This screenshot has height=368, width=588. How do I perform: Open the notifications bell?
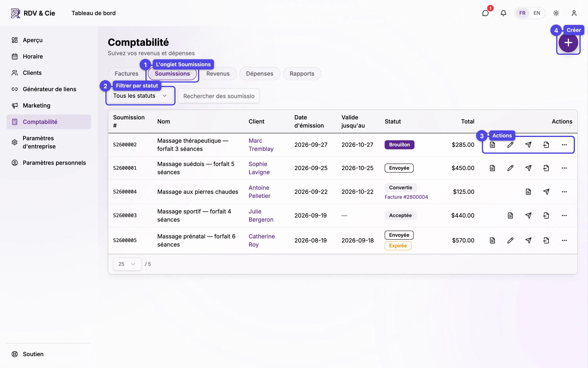(x=503, y=13)
